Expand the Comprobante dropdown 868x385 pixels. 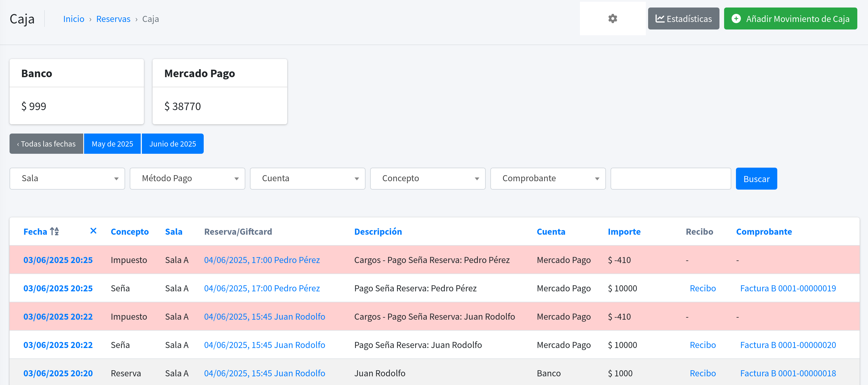point(548,178)
